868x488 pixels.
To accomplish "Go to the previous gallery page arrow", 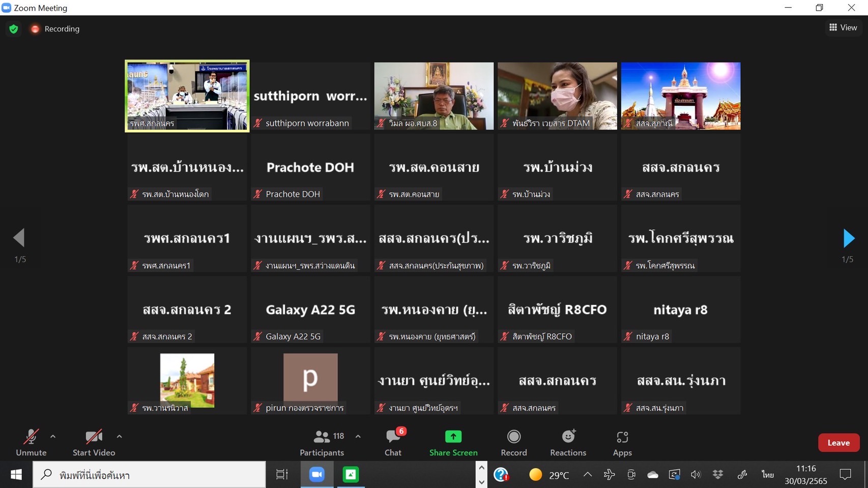I will 19,238.
